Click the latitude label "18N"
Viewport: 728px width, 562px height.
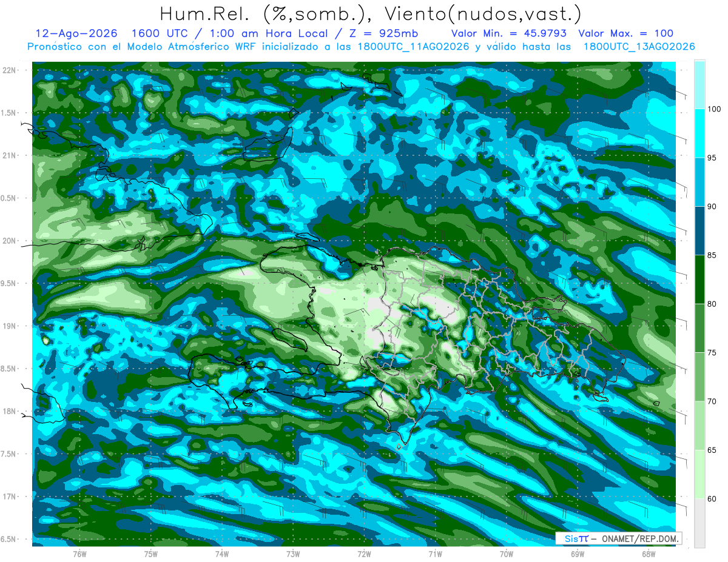(9, 411)
